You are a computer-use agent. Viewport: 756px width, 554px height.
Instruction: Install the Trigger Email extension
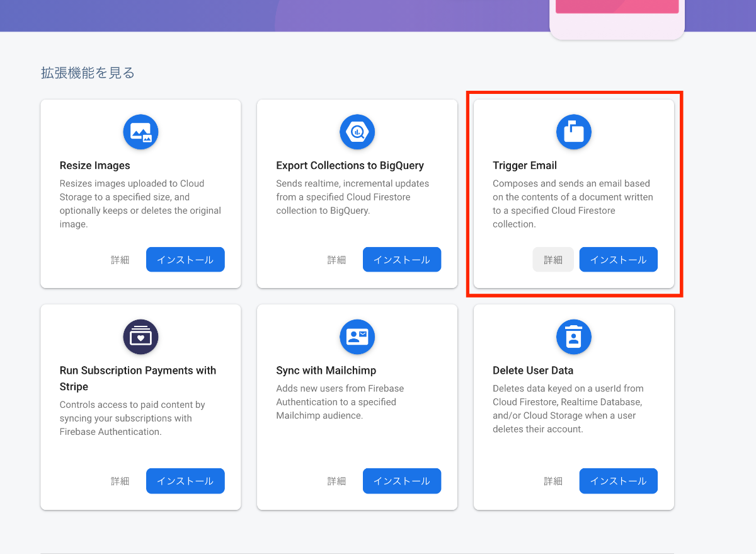click(619, 260)
